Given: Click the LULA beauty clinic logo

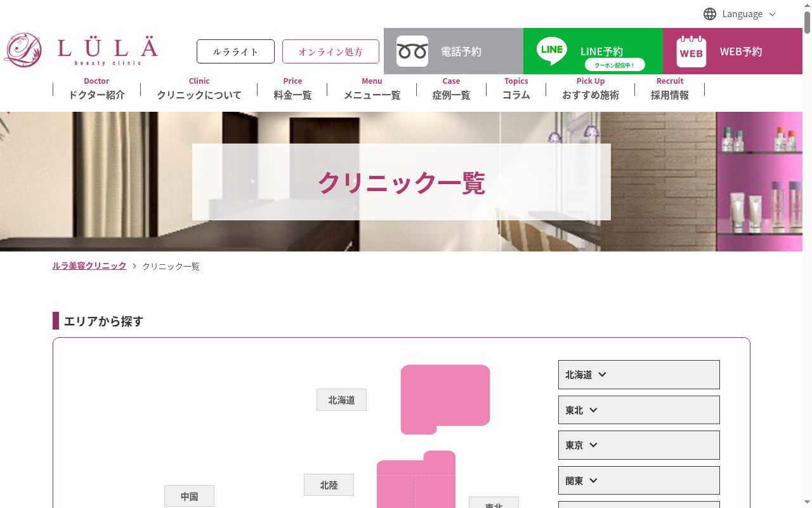Looking at the screenshot, I should coord(81,50).
